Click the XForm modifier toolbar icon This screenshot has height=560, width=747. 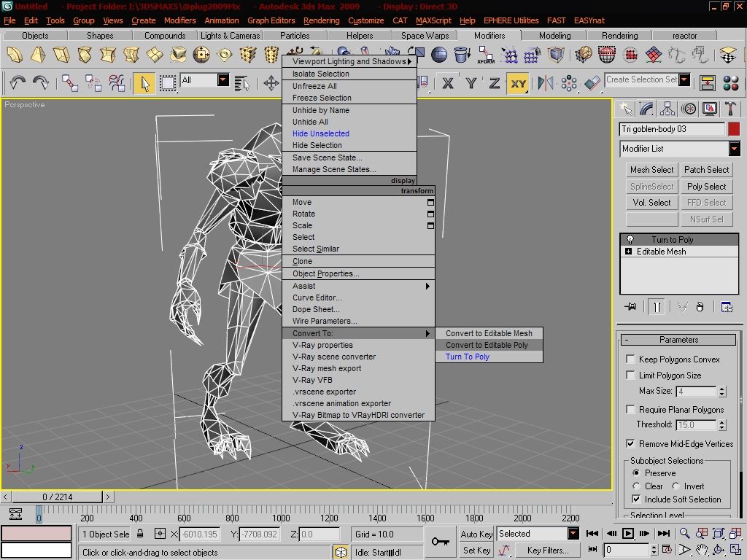(485, 55)
